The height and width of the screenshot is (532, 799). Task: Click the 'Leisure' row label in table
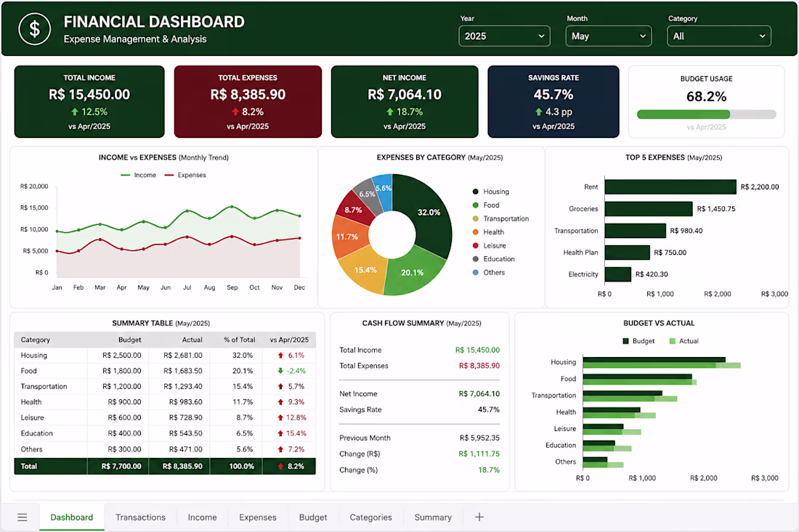click(x=32, y=417)
